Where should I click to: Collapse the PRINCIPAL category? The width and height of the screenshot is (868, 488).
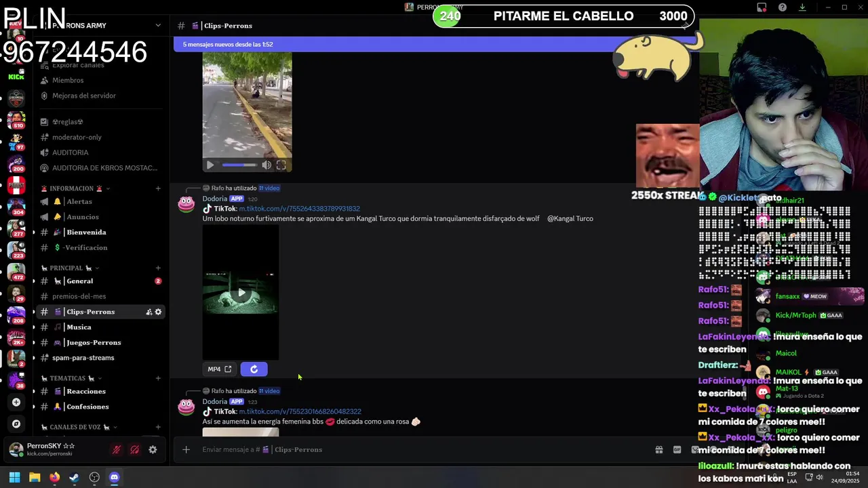(x=70, y=268)
